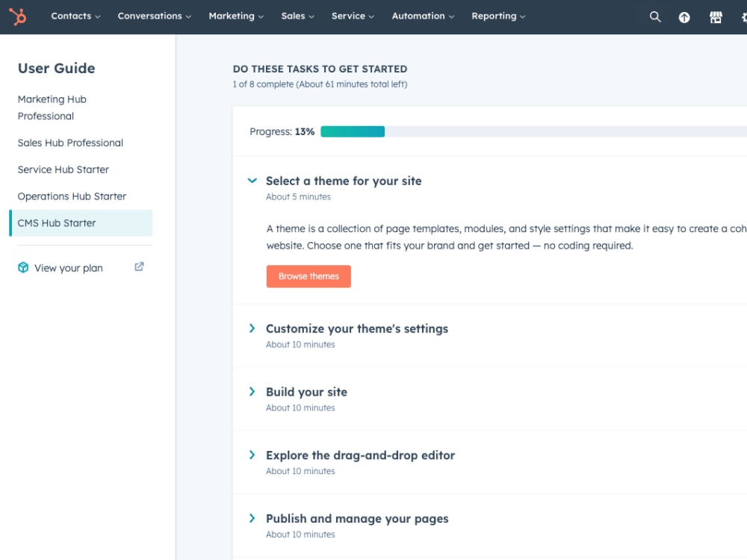
Task: Open the Service menu
Action: 353,16
